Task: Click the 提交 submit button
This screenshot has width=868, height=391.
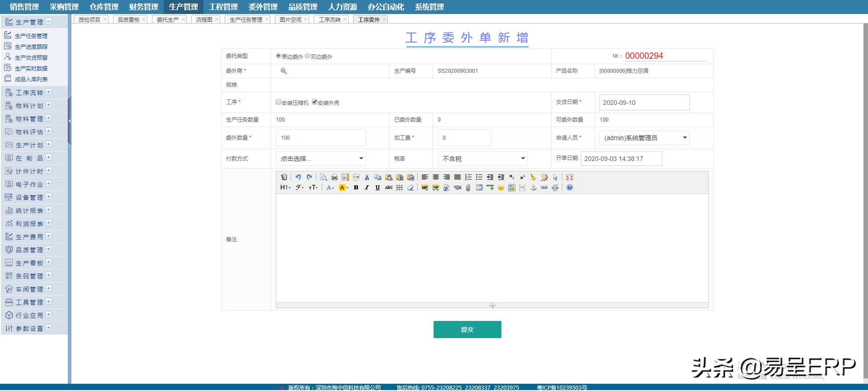Action: [467, 330]
